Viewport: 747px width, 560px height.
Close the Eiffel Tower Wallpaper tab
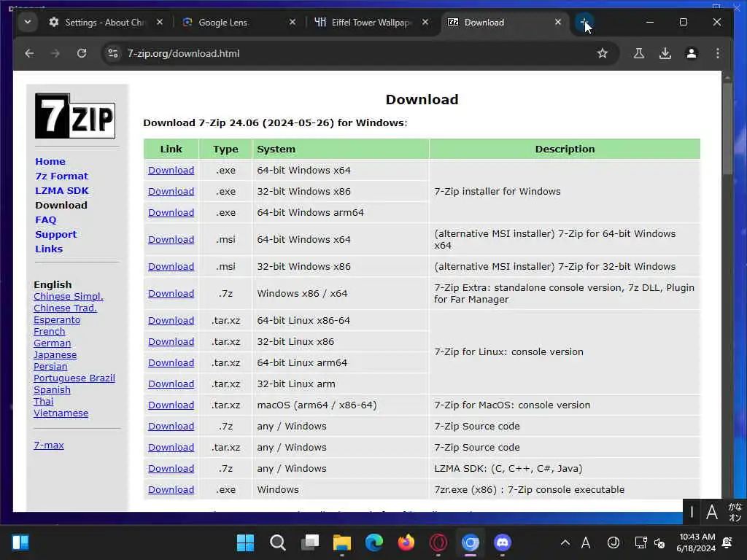(x=425, y=22)
